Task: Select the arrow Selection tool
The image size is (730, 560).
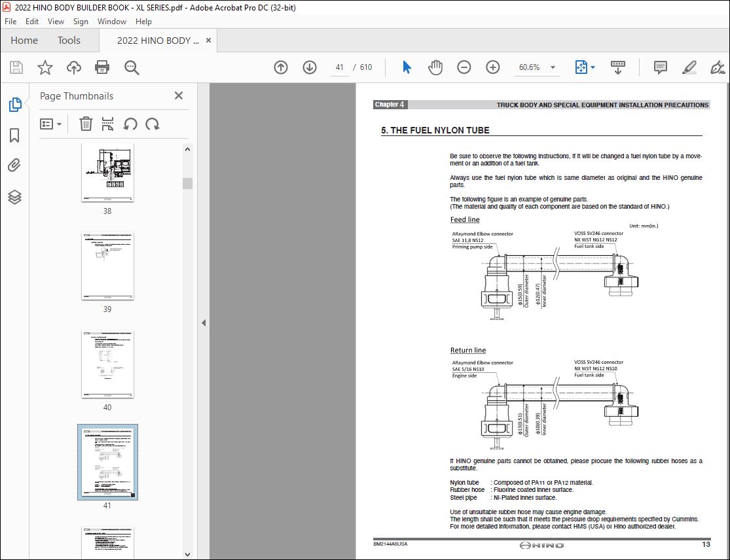Action: point(407,67)
